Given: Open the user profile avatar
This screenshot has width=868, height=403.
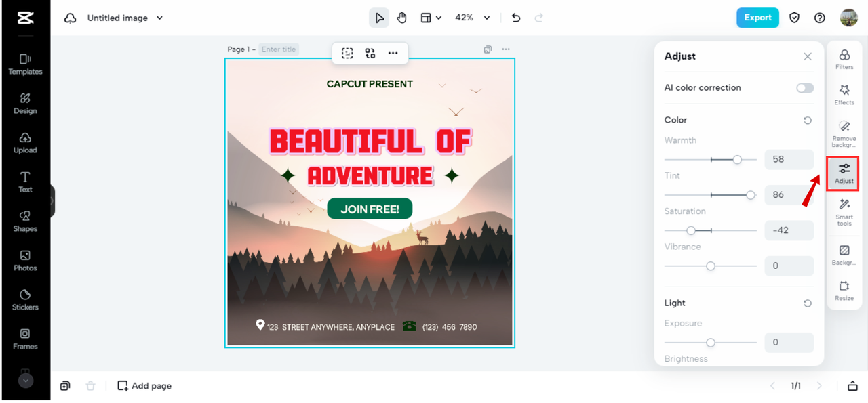Looking at the screenshot, I should pos(848,18).
